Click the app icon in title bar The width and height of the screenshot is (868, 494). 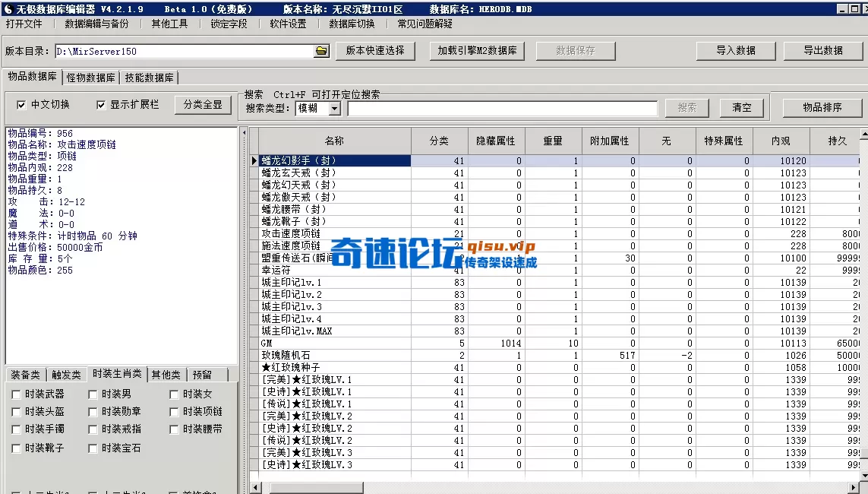coord(8,9)
